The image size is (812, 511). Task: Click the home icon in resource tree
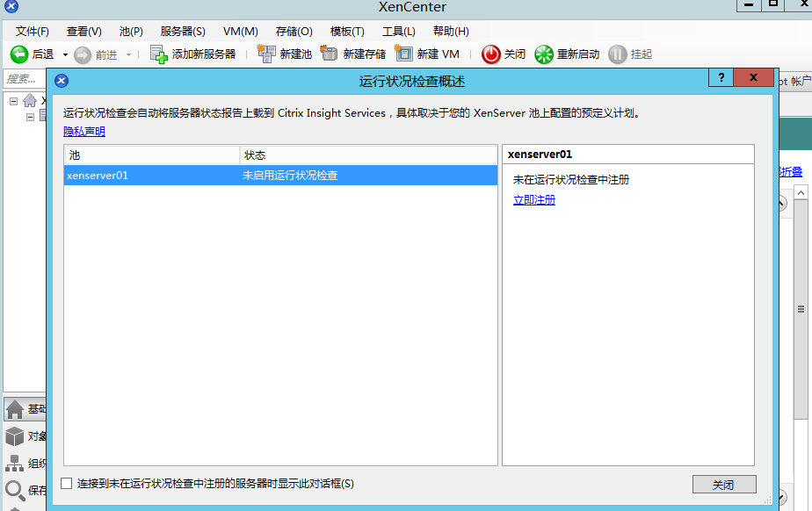tap(30, 100)
